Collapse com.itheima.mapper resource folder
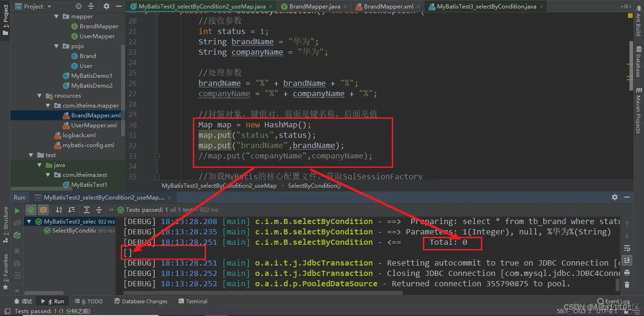 click(49, 106)
